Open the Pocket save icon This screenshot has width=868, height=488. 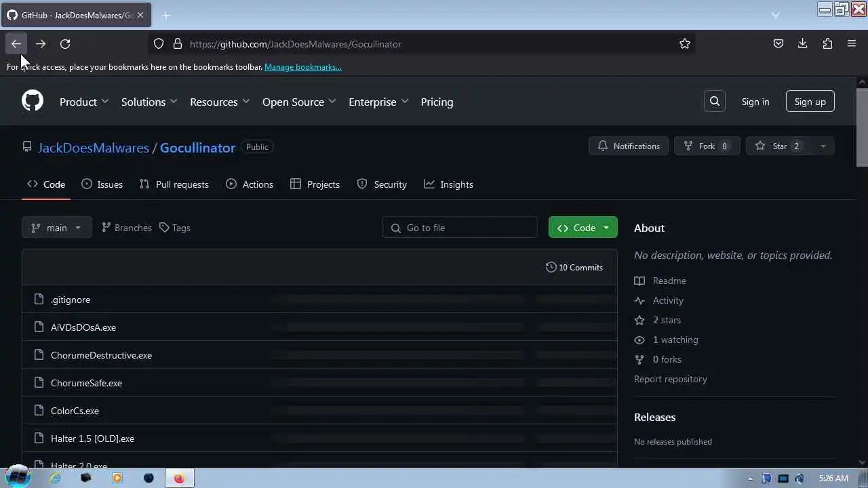(x=778, y=44)
